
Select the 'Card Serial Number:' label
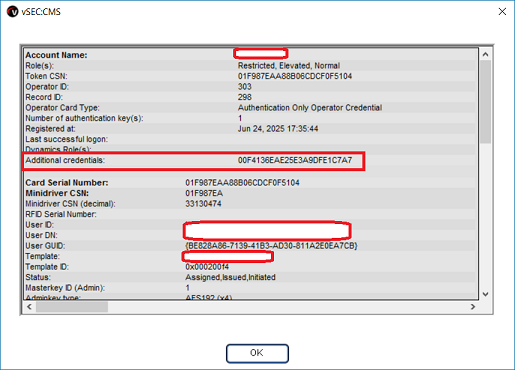67,183
